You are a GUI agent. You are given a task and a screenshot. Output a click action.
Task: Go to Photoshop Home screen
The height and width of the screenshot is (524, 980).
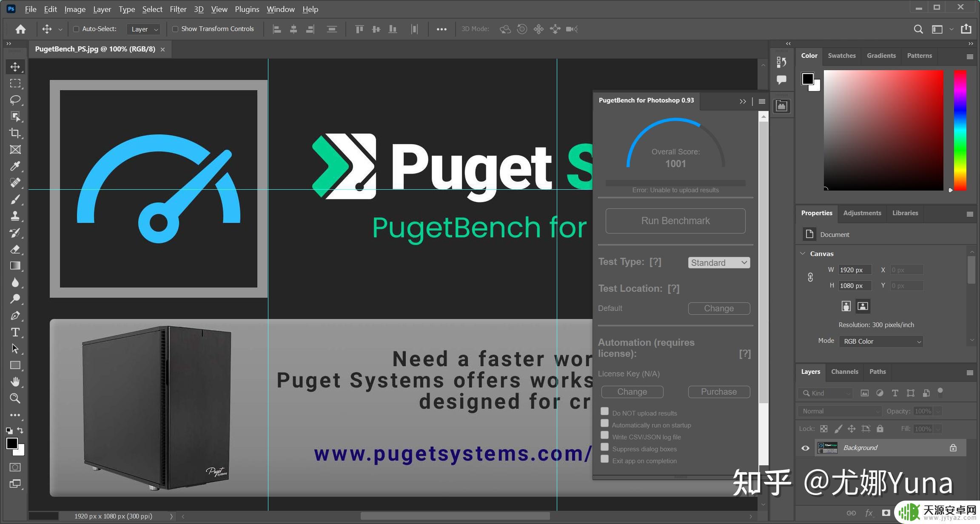click(x=20, y=29)
